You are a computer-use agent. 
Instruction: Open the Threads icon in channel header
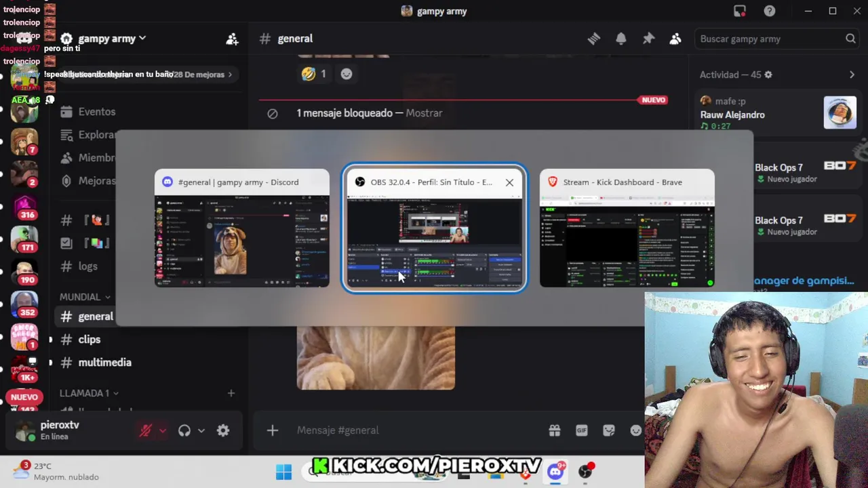pos(594,39)
